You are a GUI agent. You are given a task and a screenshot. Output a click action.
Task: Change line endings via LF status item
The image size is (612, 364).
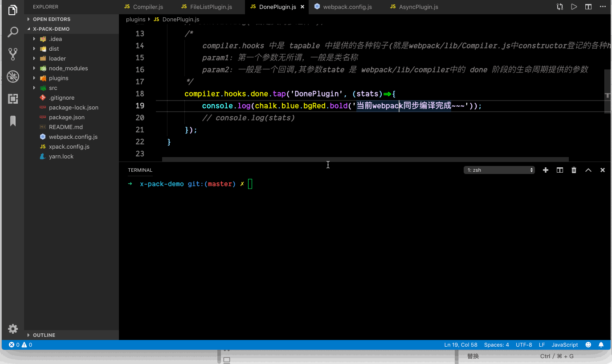(x=542, y=345)
